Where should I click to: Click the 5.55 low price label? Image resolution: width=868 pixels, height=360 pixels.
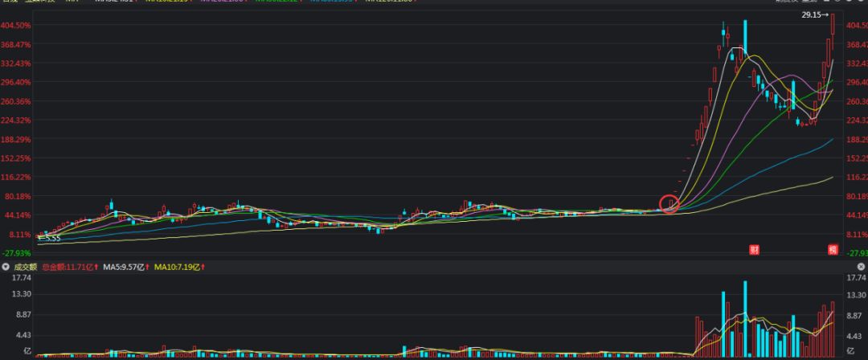pyautogui.click(x=51, y=239)
